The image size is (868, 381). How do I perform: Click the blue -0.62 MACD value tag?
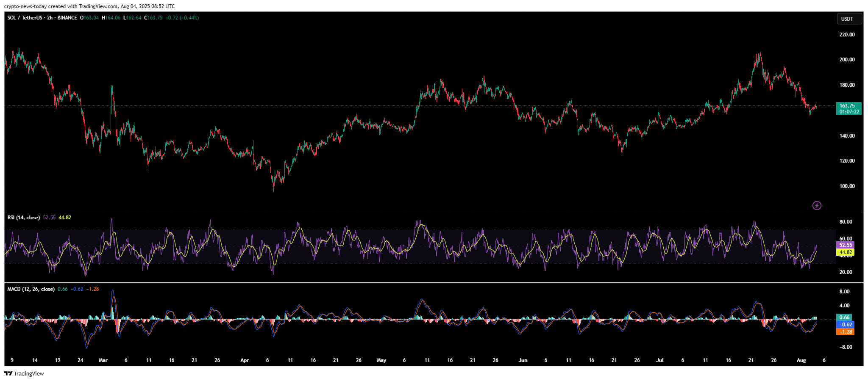846,325
